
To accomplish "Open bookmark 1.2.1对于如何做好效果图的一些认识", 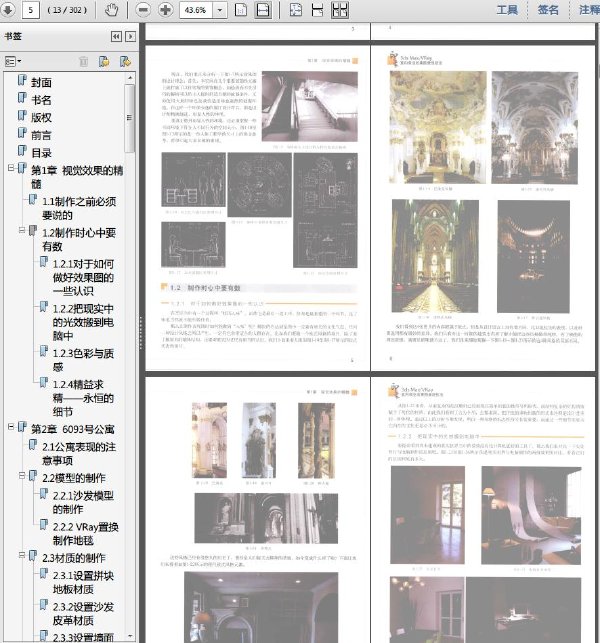I will point(83,277).
